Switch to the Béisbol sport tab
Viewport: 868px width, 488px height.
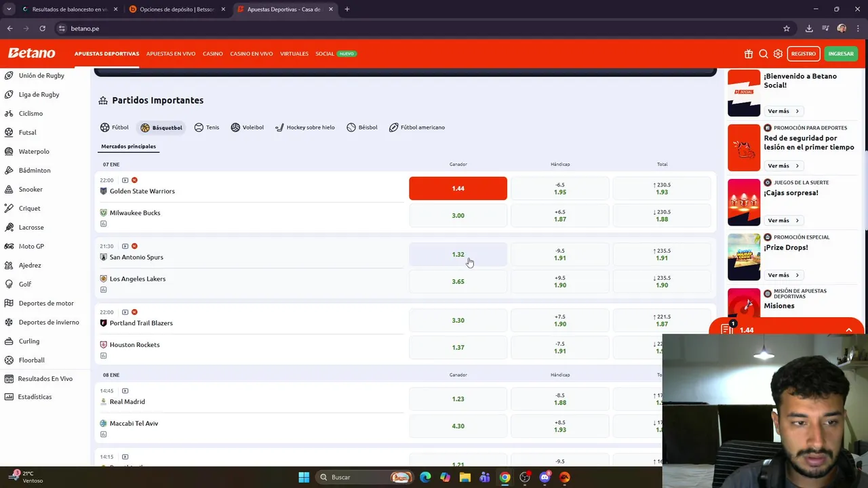362,127
